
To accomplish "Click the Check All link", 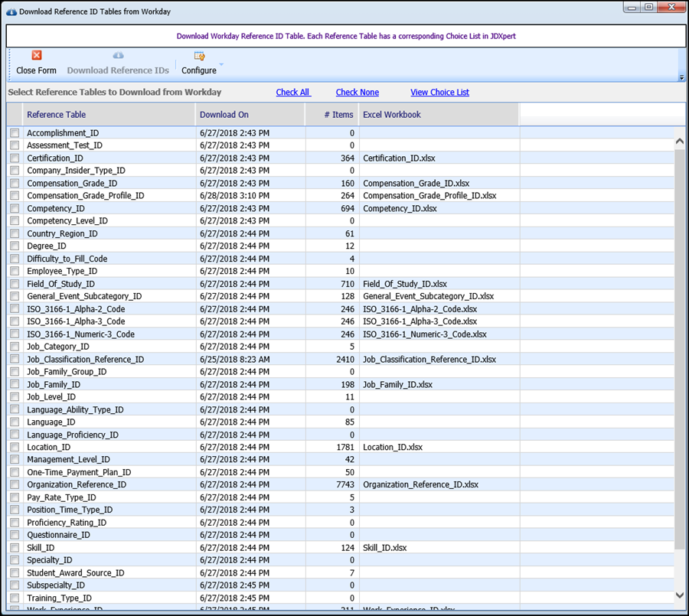I will [293, 93].
